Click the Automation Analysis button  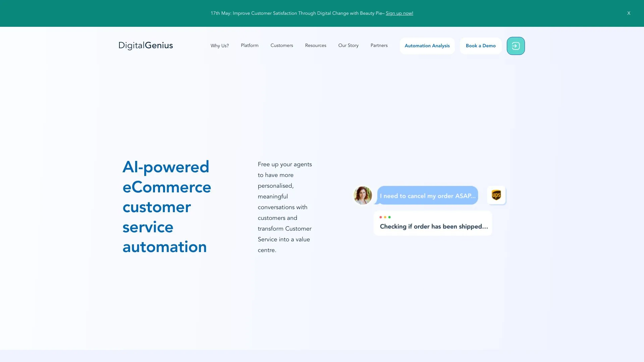[x=427, y=46]
